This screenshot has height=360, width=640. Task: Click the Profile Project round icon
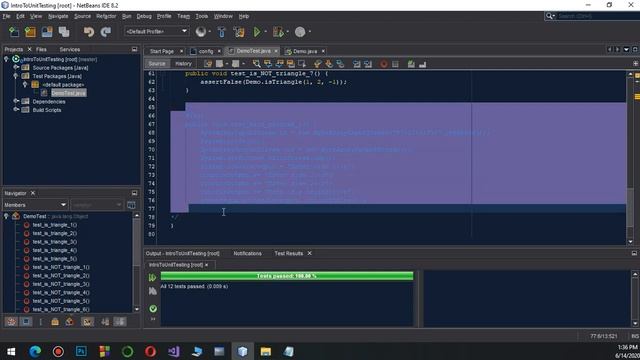[300, 32]
